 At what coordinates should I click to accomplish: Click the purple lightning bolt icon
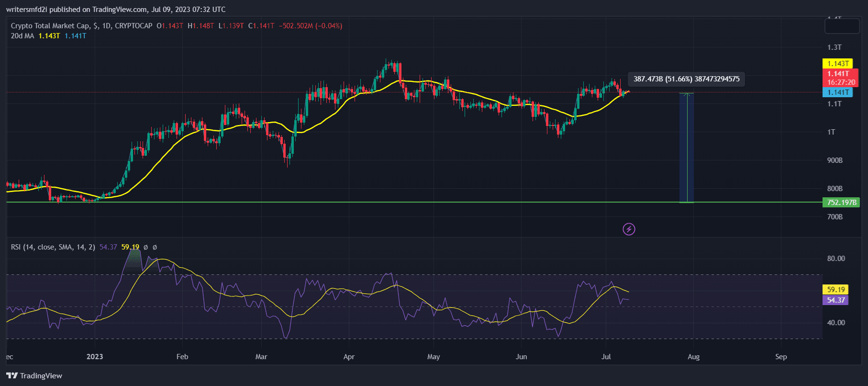point(629,229)
